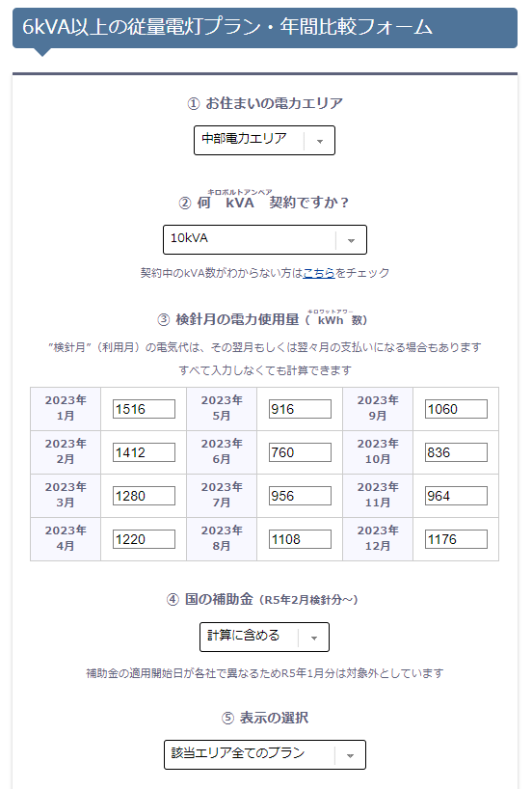532x789 pixels.
Task: Select the 2023年1月 usage field
Action: coord(144,409)
